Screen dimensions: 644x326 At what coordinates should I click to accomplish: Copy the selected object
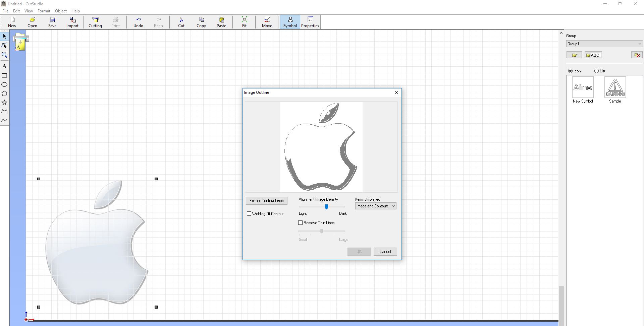click(201, 22)
